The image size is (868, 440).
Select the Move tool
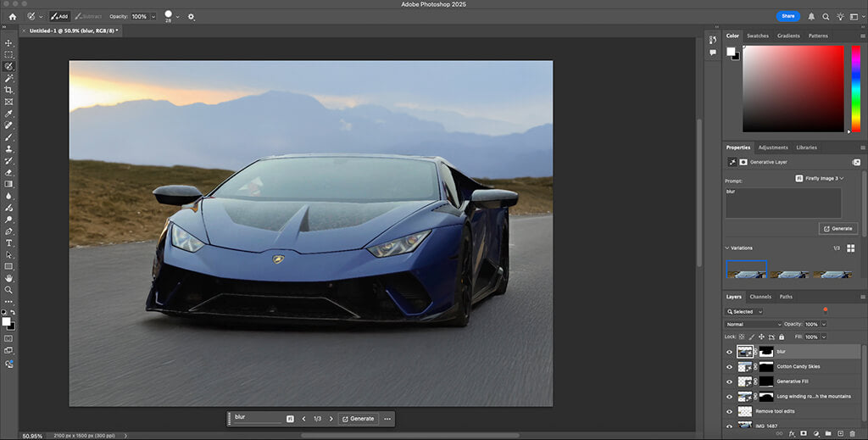pyautogui.click(x=8, y=43)
